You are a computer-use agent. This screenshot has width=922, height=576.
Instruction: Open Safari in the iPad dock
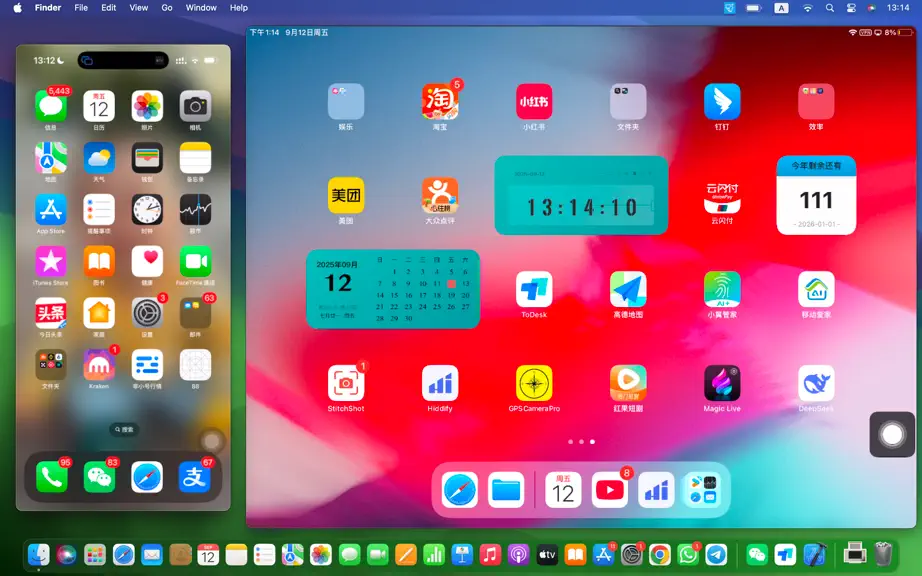460,490
